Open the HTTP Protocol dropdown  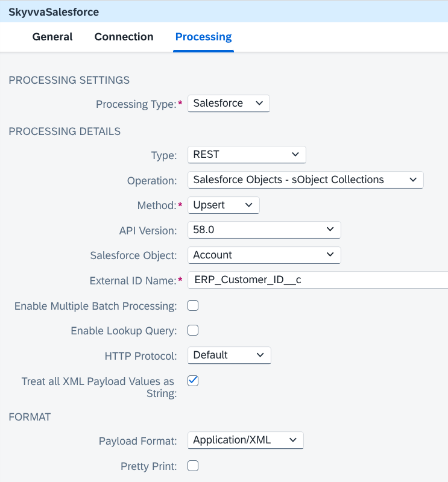click(x=229, y=355)
